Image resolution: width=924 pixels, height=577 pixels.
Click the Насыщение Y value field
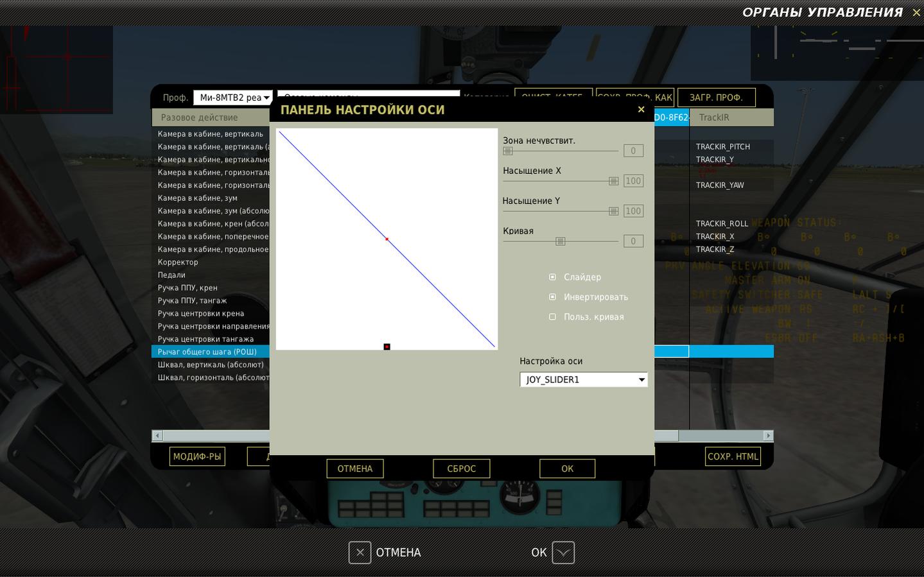tap(633, 211)
